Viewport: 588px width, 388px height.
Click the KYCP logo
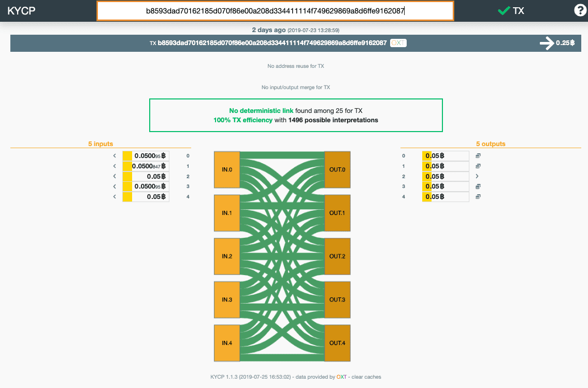tap(21, 10)
